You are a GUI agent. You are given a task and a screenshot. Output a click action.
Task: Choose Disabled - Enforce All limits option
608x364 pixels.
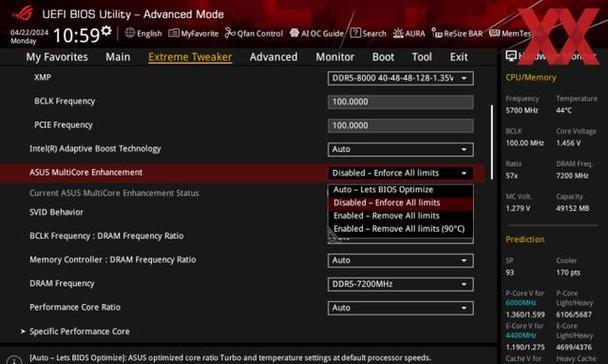coord(401,203)
